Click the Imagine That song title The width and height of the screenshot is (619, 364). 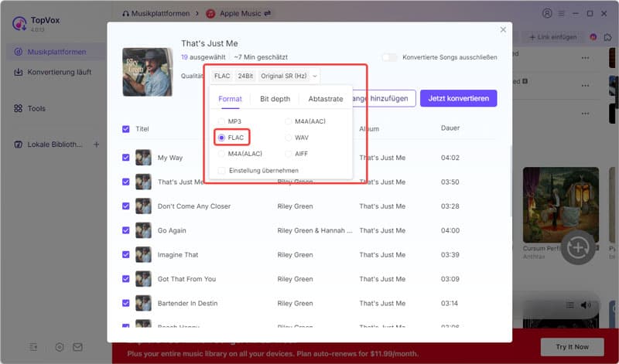(178, 255)
